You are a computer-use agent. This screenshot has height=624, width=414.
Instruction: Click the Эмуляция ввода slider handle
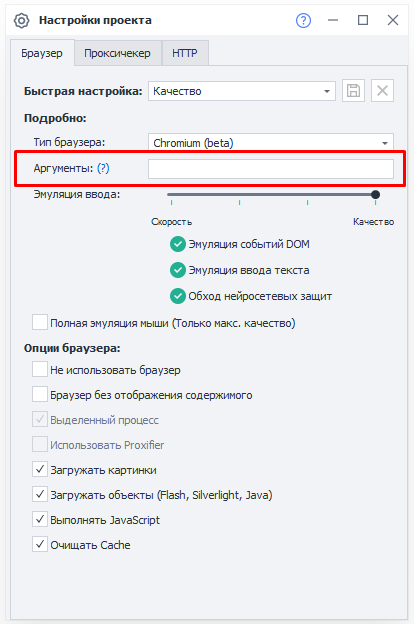tap(375, 195)
